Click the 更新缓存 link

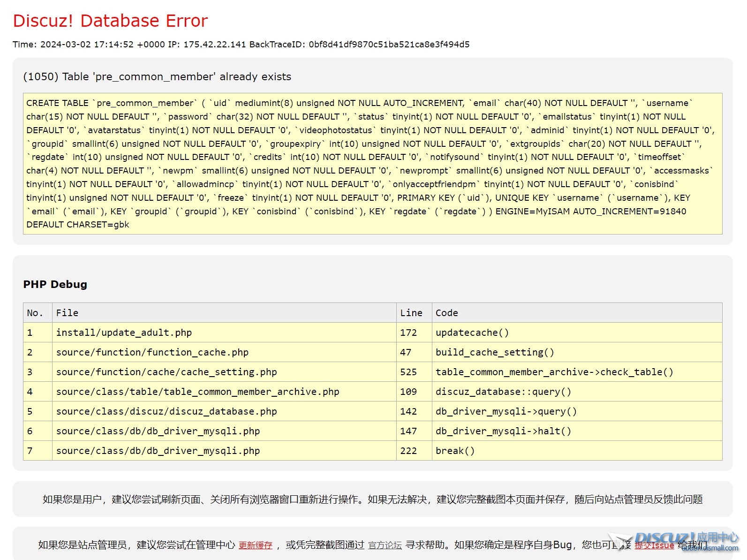255,545
